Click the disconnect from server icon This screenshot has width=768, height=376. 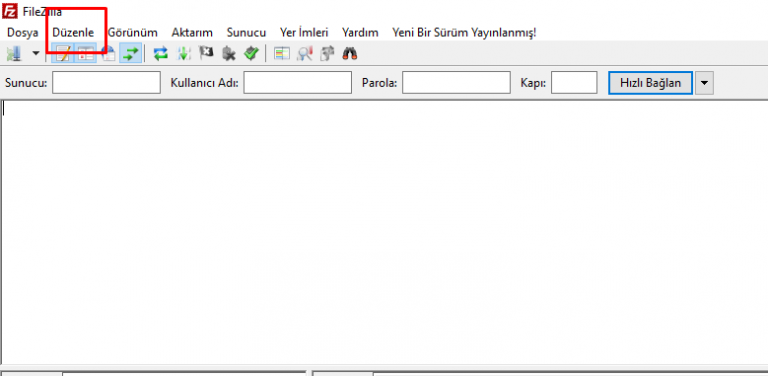[228, 54]
